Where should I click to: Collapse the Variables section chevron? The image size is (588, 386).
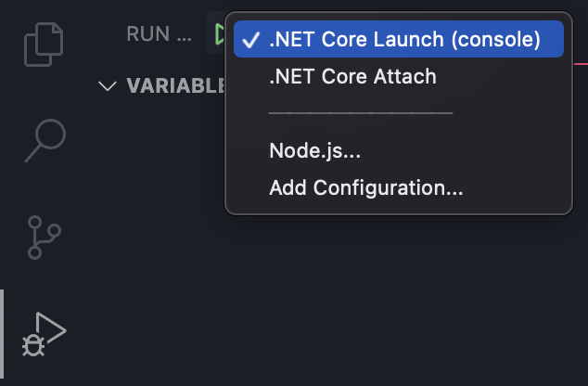tap(108, 86)
